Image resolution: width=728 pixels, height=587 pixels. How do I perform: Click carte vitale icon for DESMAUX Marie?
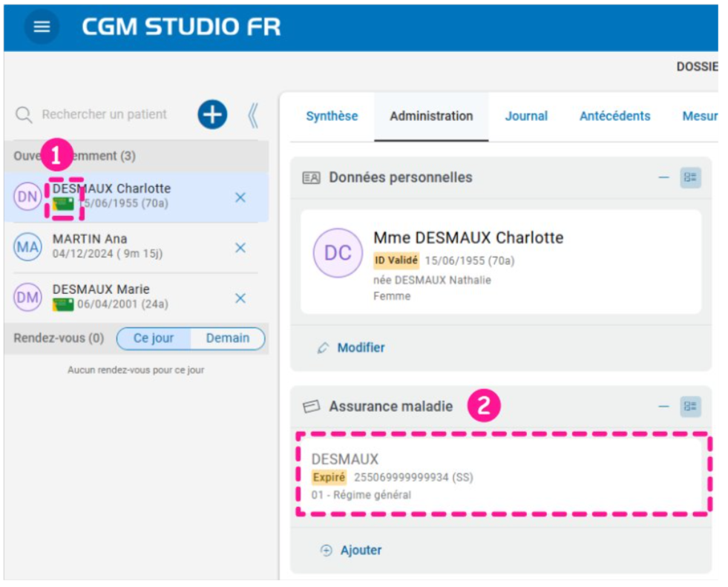pos(63,305)
